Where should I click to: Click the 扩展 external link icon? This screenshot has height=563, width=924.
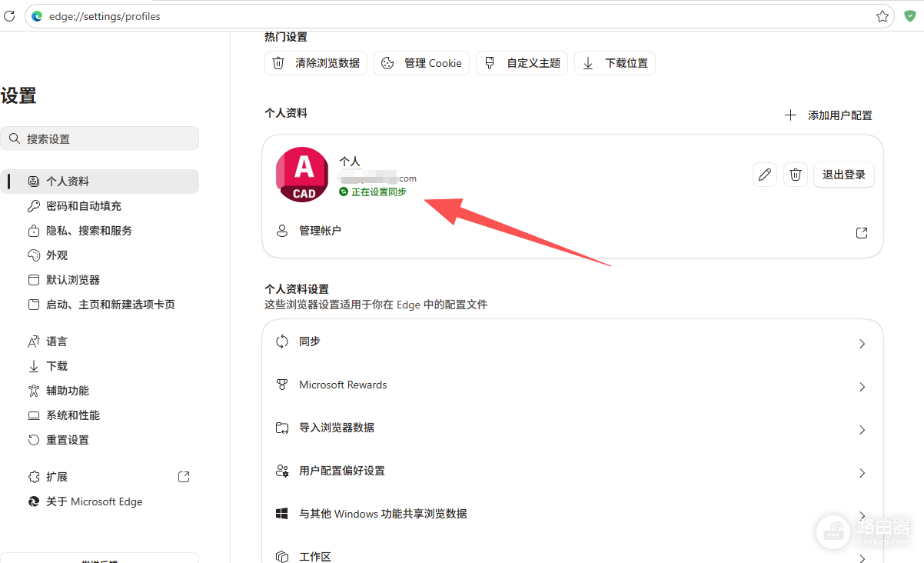point(184,477)
